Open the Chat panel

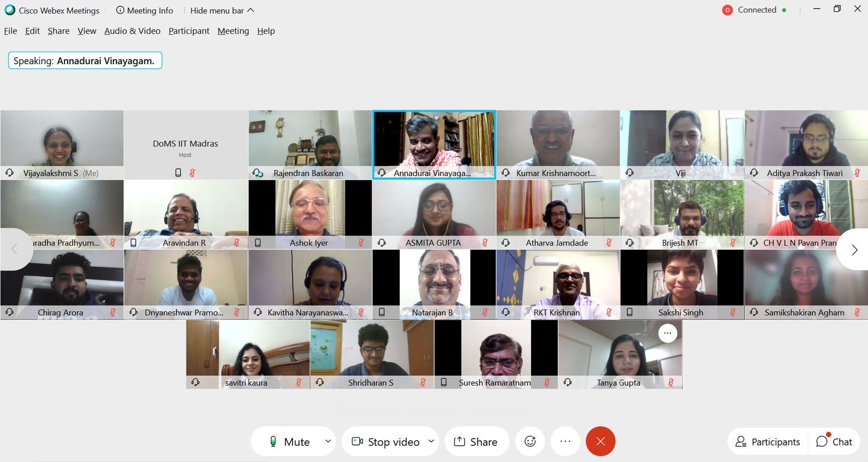click(x=834, y=442)
